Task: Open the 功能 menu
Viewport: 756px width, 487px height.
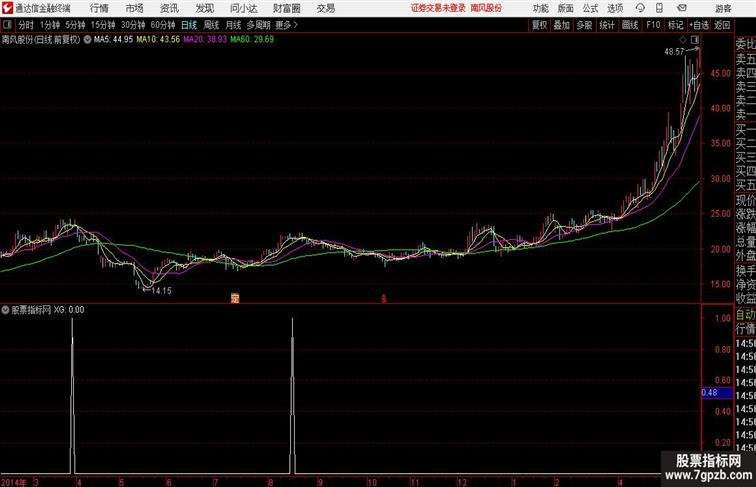Action: (540, 8)
